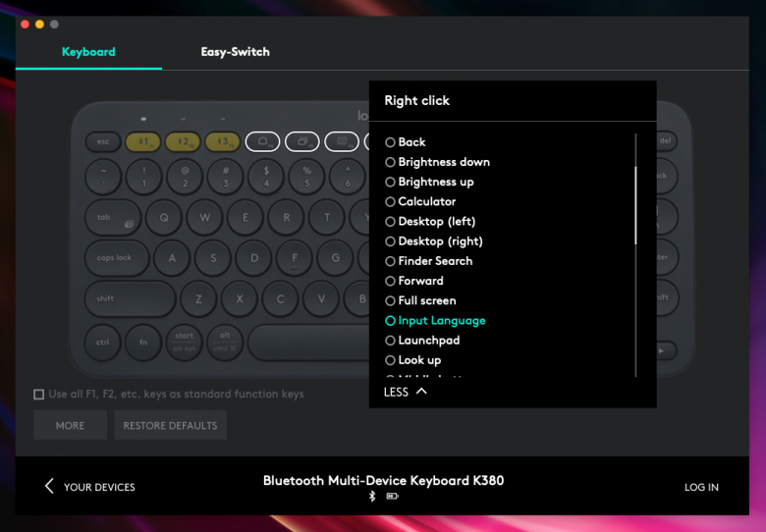Click the options list scrollbar

[635, 205]
